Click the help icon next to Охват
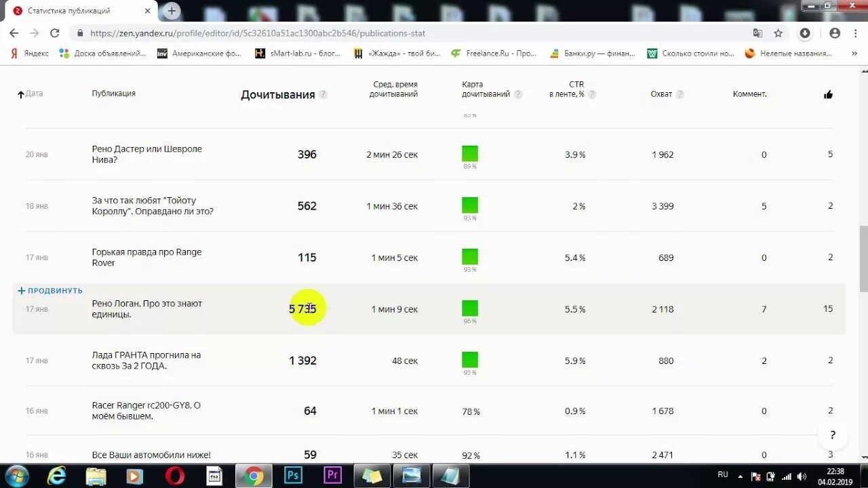868x488 pixels. (680, 95)
